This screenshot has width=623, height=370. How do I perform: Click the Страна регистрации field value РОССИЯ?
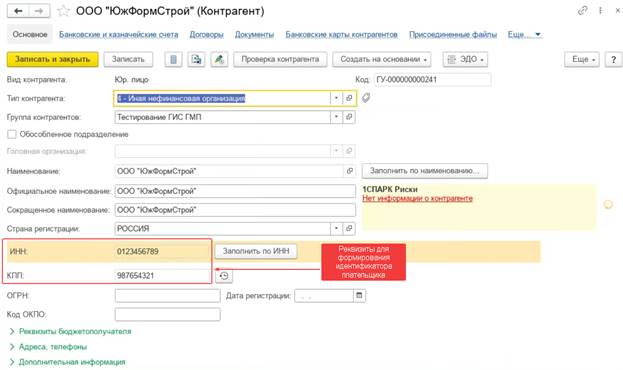(x=133, y=229)
